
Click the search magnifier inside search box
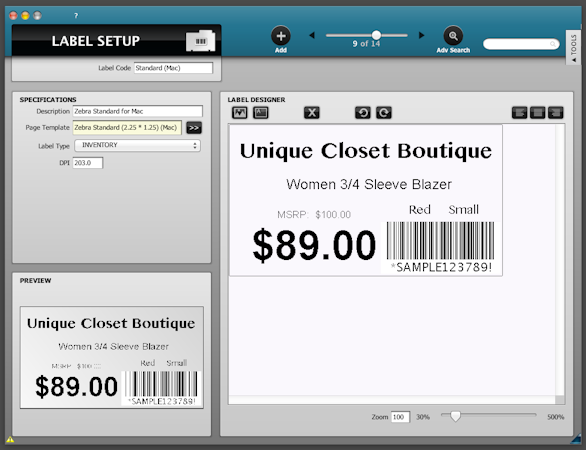click(x=553, y=44)
